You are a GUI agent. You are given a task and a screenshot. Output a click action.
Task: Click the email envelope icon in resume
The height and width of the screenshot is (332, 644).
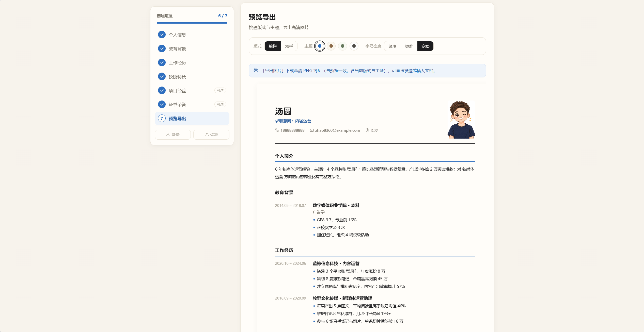pos(312,130)
